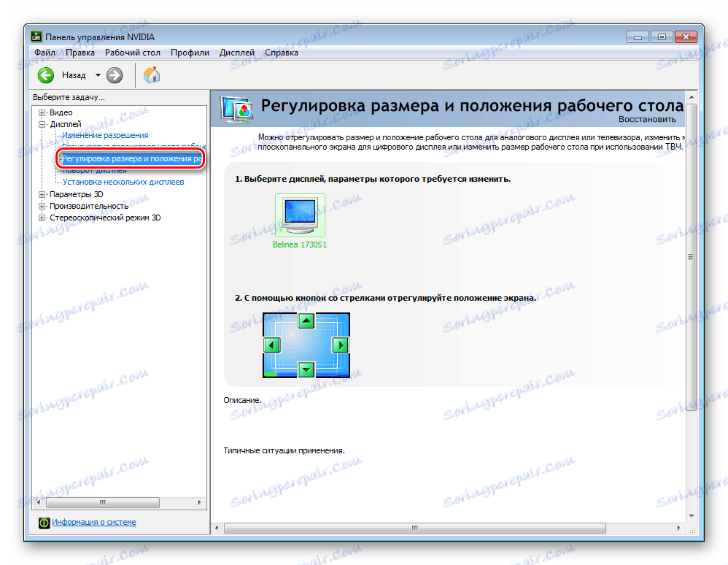This screenshot has height=565, width=728.
Task: Minimize the NVIDIA control panel window
Action: click(x=638, y=36)
